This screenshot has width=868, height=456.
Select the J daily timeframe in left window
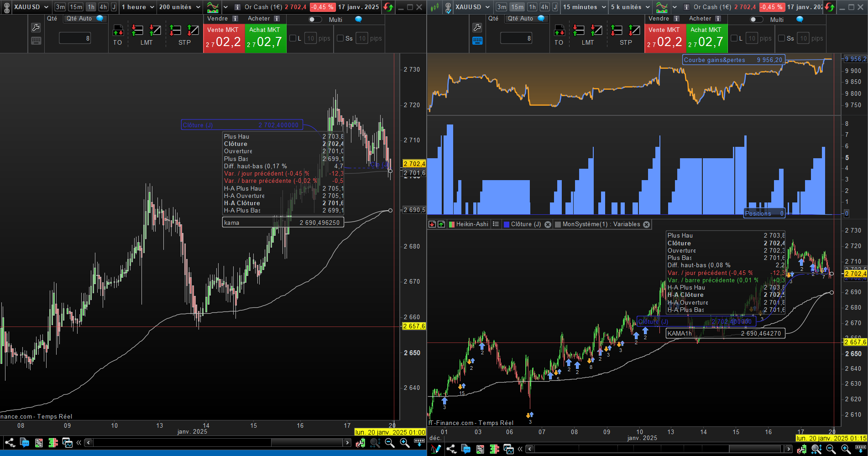(114, 7)
